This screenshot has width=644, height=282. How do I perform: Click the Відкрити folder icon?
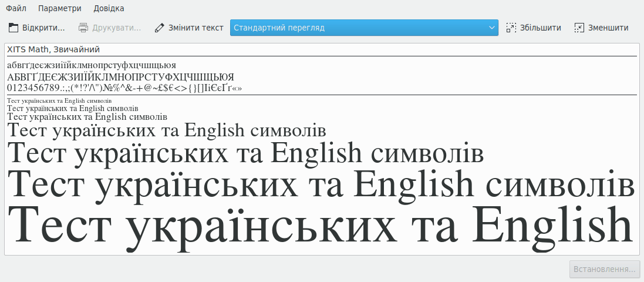pos(14,28)
